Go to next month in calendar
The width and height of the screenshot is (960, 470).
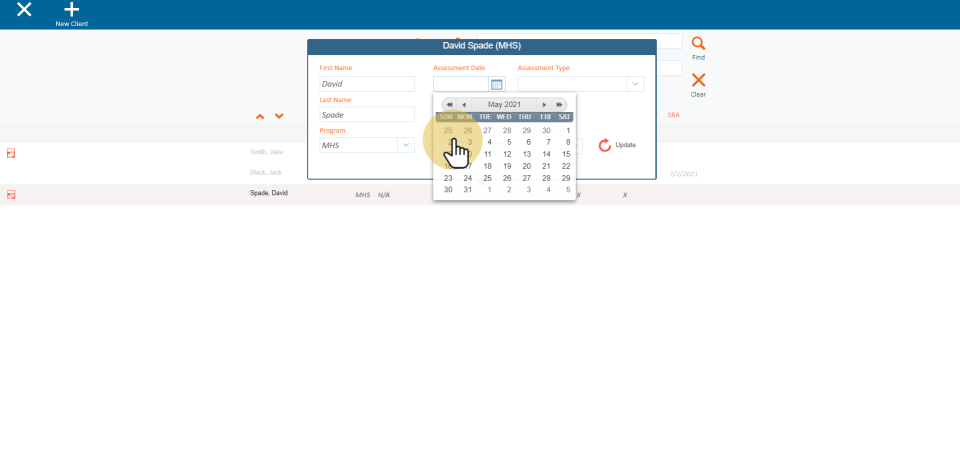544,104
